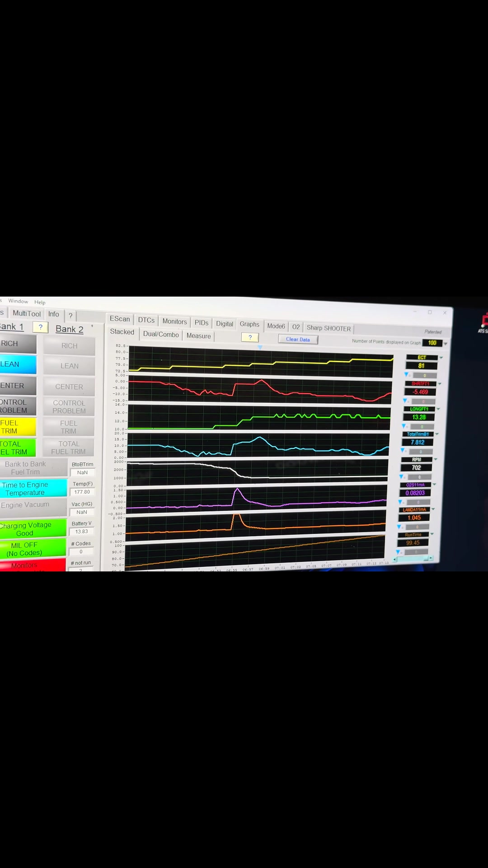Select the Mode6 tab

click(276, 326)
